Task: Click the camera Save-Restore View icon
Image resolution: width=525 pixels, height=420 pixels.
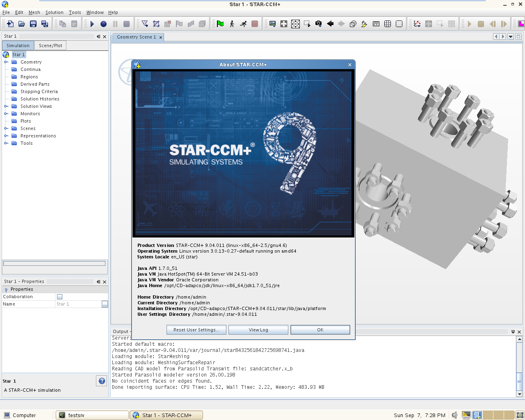Action: pos(318,24)
